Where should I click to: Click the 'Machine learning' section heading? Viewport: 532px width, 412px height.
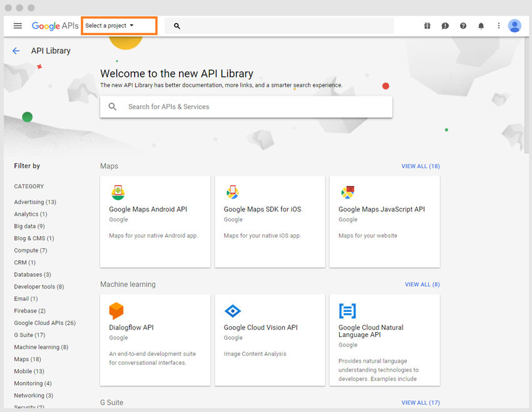tap(128, 284)
